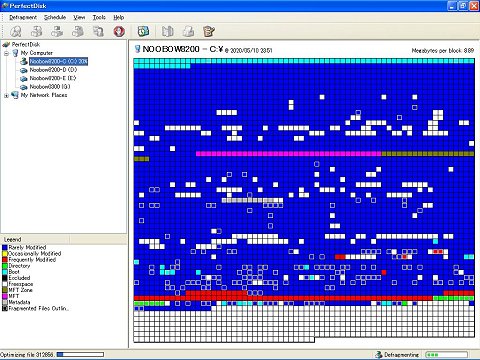480x360 pixels.
Task: Open the Schedule menu
Action: point(55,17)
